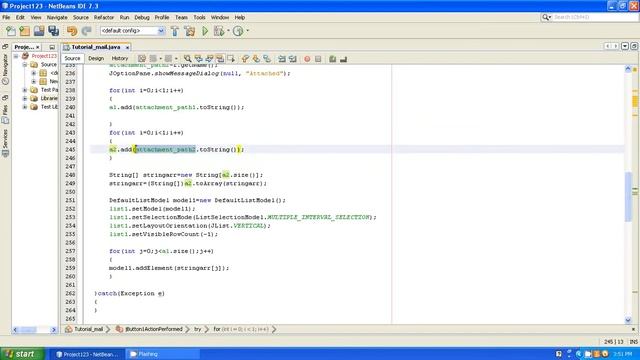This screenshot has width=640, height=360.
Task: Toggle the Highlight Search icon
Action: (220, 59)
